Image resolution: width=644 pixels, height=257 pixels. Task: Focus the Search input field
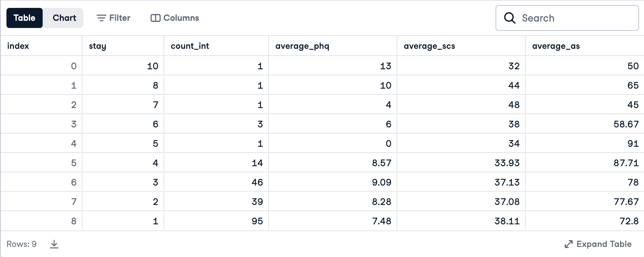pyautogui.click(x=567, y=18)
